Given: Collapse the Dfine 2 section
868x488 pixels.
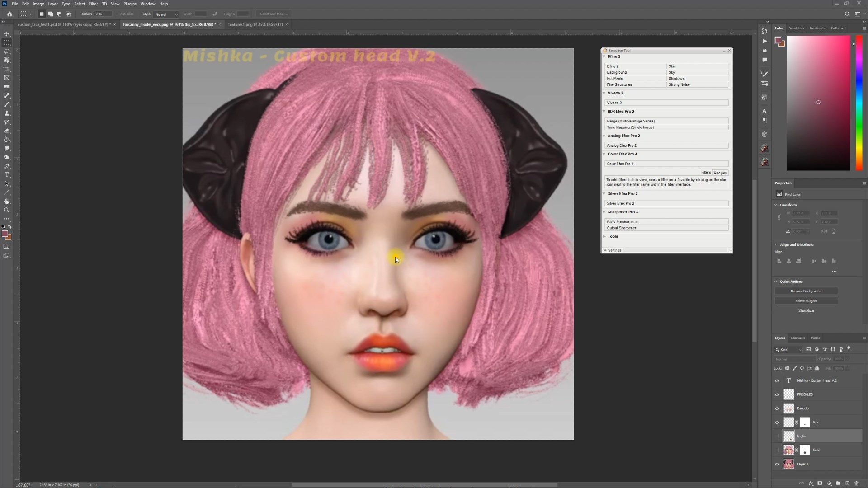Looking at the screenshot, I should click(x=604, y=56).
